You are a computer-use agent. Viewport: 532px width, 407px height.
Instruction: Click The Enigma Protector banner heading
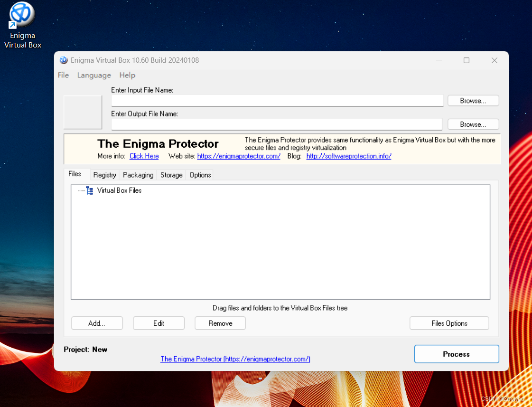[158, 143]
